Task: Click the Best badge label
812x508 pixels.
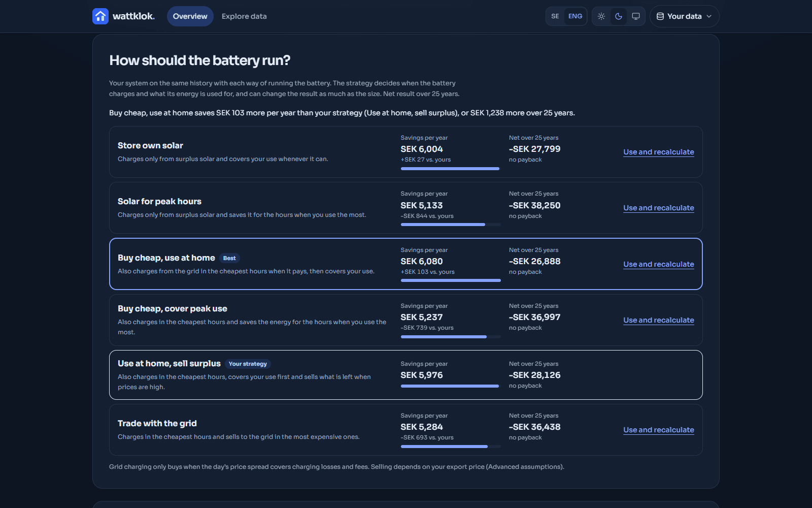Action: click(229, 258)
